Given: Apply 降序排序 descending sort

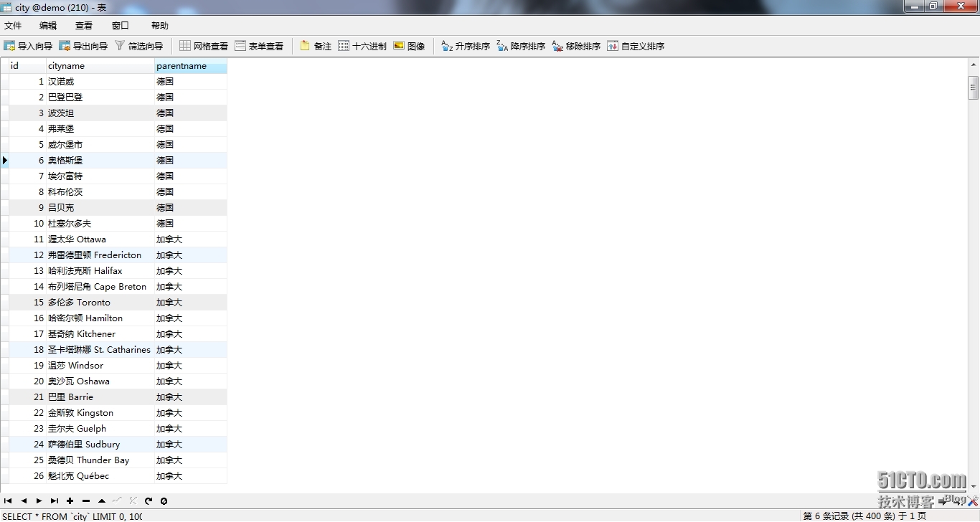Looking at the screenshot, I should pyautogui.click(x=521, y=46).
